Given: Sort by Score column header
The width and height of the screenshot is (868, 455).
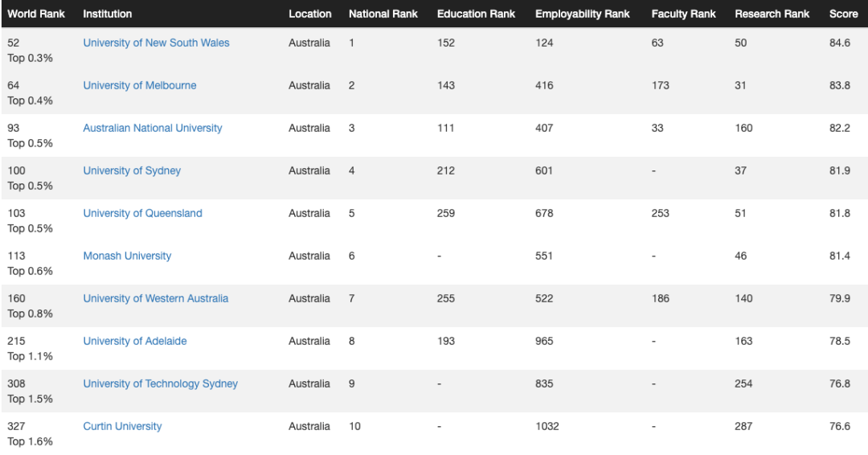Looking at the screenshot, I should click(843, 14).
